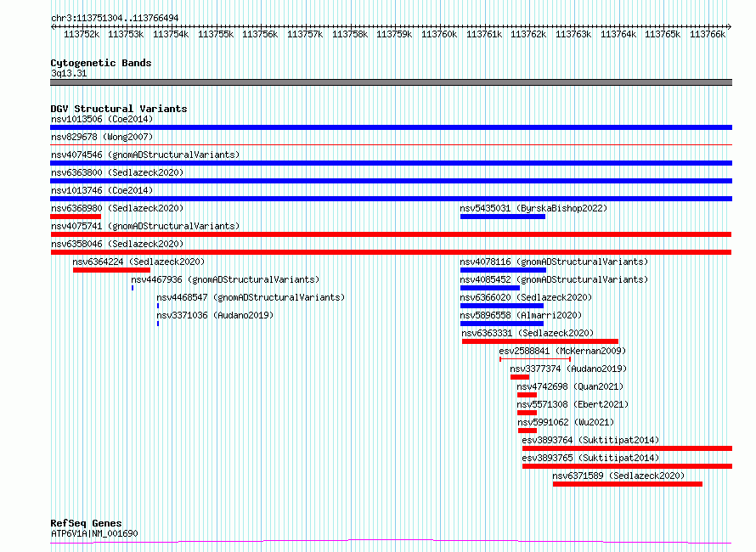
Task: Select the esv3893764 red variant bar
Action: (627, 449)
